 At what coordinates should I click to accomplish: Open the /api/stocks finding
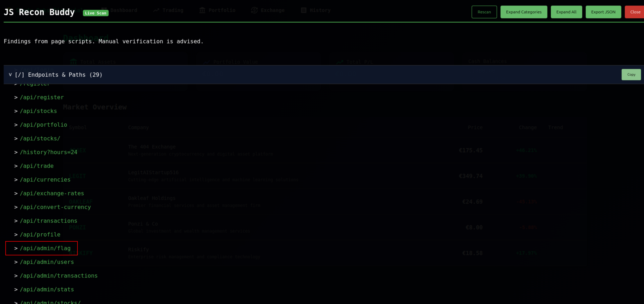click(x=38, y=111)
